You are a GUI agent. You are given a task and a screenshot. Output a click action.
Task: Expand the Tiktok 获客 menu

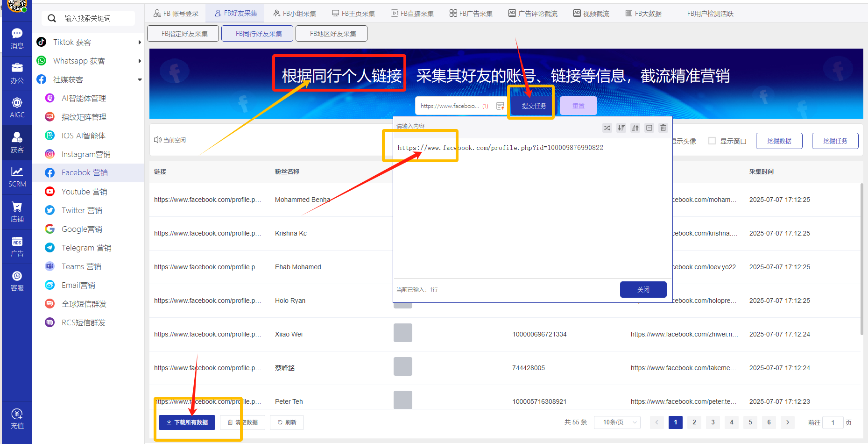pos(140,42)
